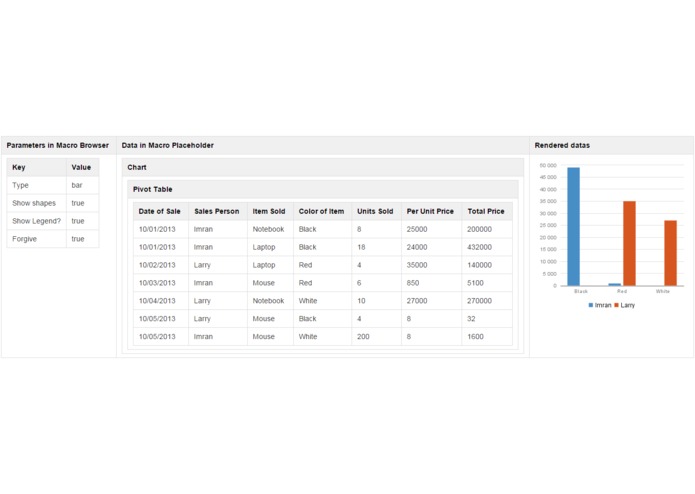Click the 'Chart' macro header
The width and height of the screenshot is (695, 494).
pyautogui.click(x=323, y=167)
